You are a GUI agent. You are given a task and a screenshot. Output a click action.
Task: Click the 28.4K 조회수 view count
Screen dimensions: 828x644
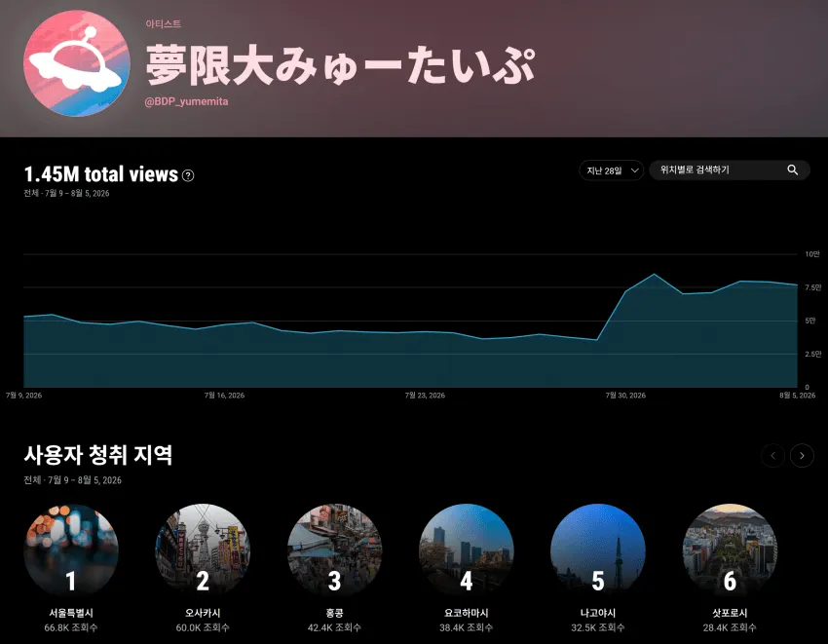point(730,627)
